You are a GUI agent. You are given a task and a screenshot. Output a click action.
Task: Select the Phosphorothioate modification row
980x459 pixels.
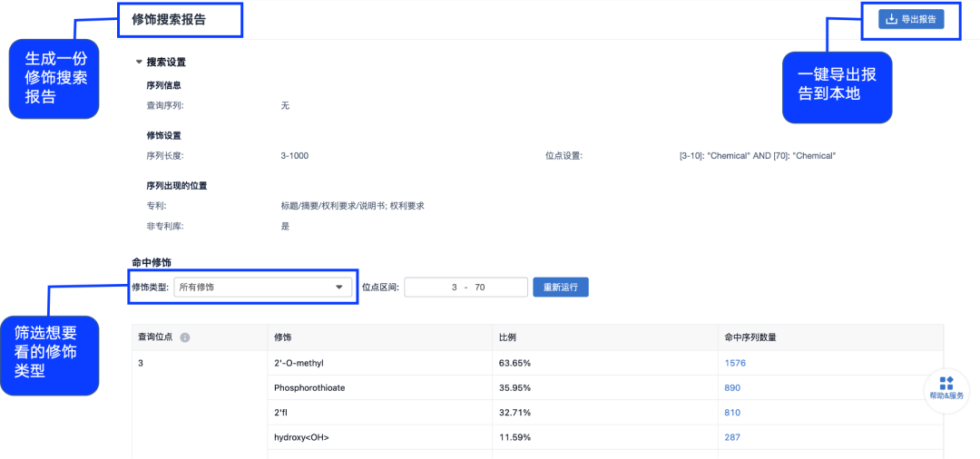coord(309,387)
